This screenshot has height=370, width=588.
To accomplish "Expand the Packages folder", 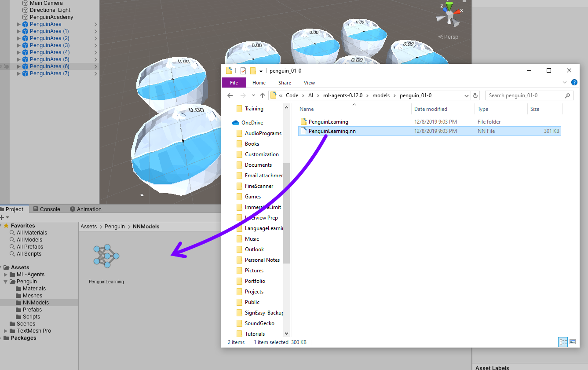I will click(1, 338).
